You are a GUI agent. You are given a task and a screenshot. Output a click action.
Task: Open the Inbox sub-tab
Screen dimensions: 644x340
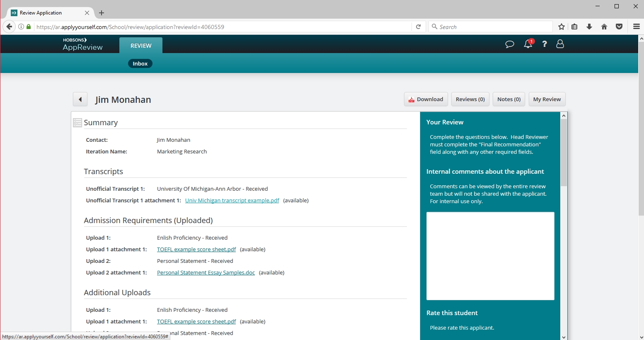(x=140, y=64)
